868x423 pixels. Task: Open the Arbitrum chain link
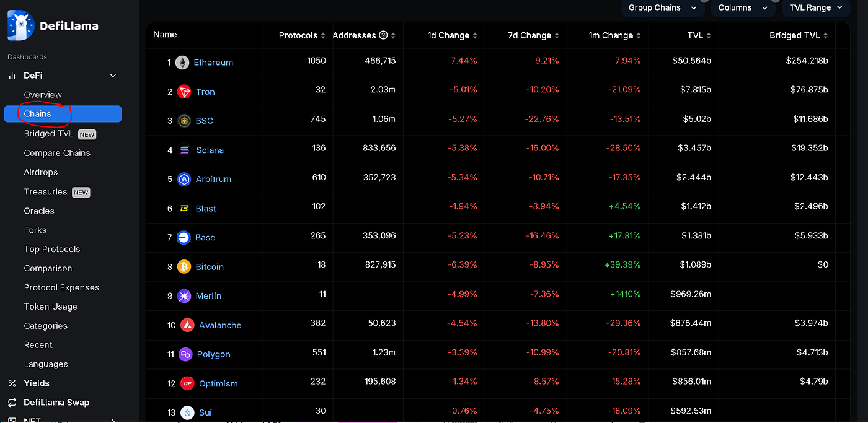(x=213, y=179)
